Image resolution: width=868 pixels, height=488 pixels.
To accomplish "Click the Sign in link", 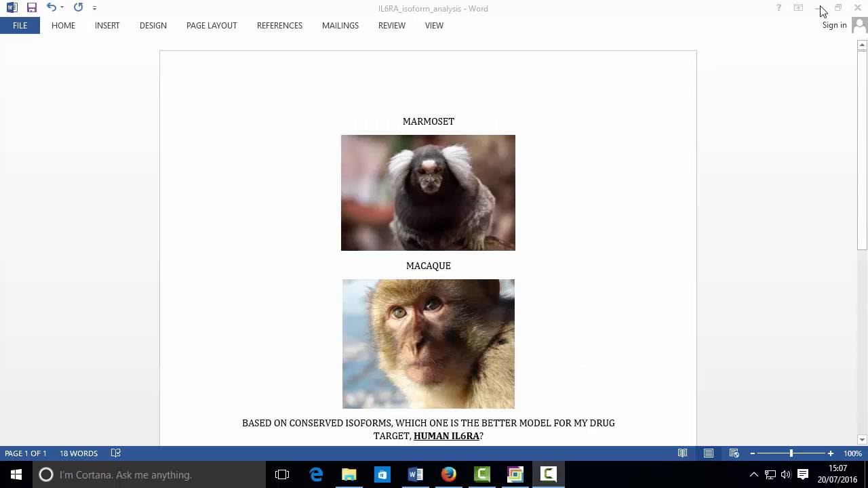I will pos(834,25).
